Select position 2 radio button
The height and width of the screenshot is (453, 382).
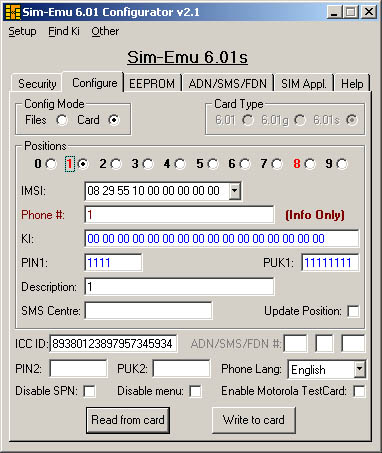pos(116,164)
